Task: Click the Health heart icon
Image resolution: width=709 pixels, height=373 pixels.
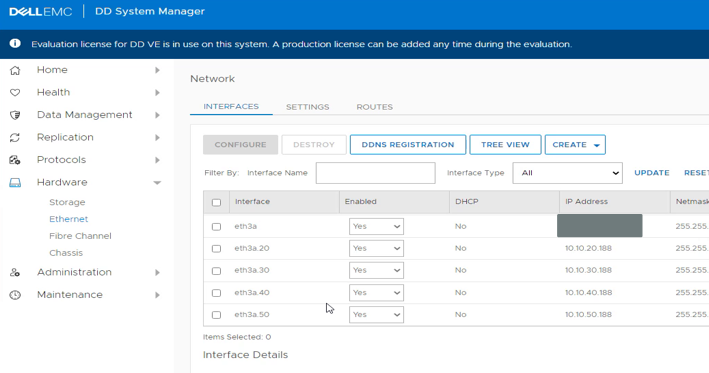Action: click(x=15, y=93)
